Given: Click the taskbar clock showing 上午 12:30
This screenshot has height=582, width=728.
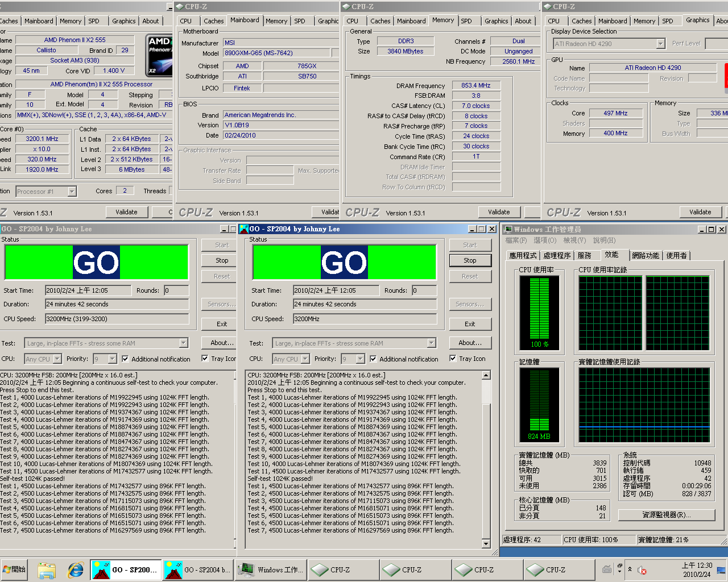Looking at the screenshot, I should (x=697, y=569).
